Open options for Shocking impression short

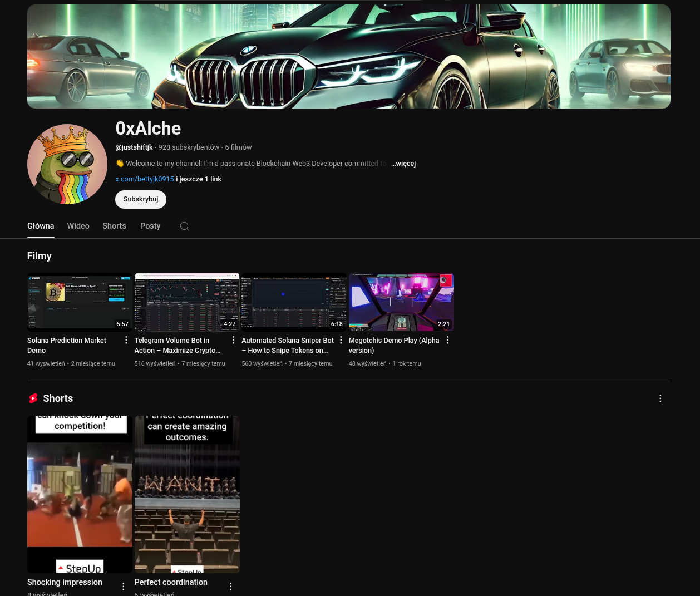[124, 586]
